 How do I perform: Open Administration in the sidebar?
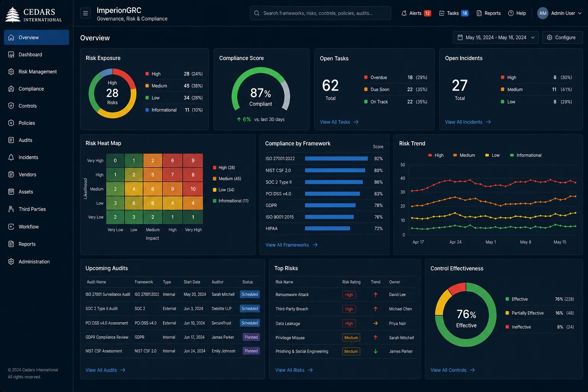pyautogui.click(x=37, y=261)
